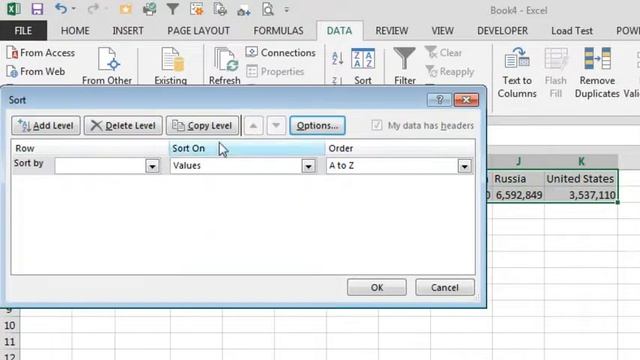The width and height of the screenshot is (640, 360).
Task: Toggle My data has headers checkbox
Action: click(377, 125)
